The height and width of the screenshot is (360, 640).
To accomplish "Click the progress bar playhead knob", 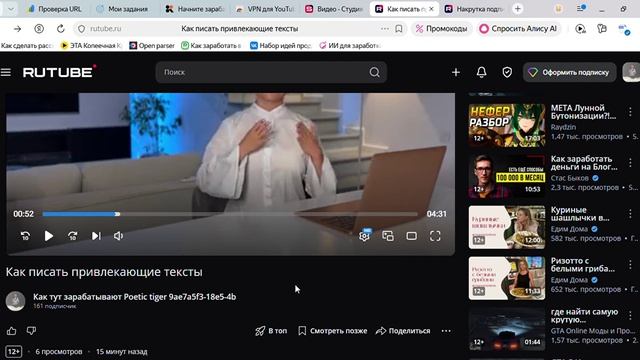I will pyautogui.click(x=117, y=214).
